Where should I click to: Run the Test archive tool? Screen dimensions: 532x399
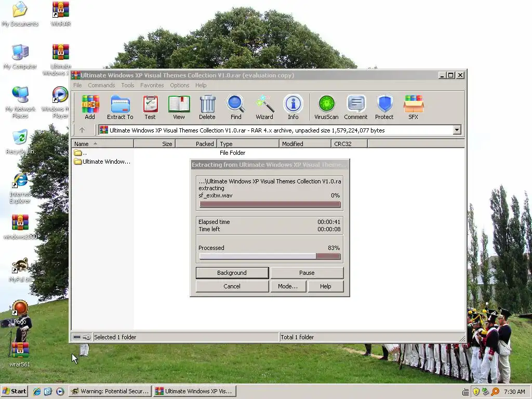pos(150,107)
